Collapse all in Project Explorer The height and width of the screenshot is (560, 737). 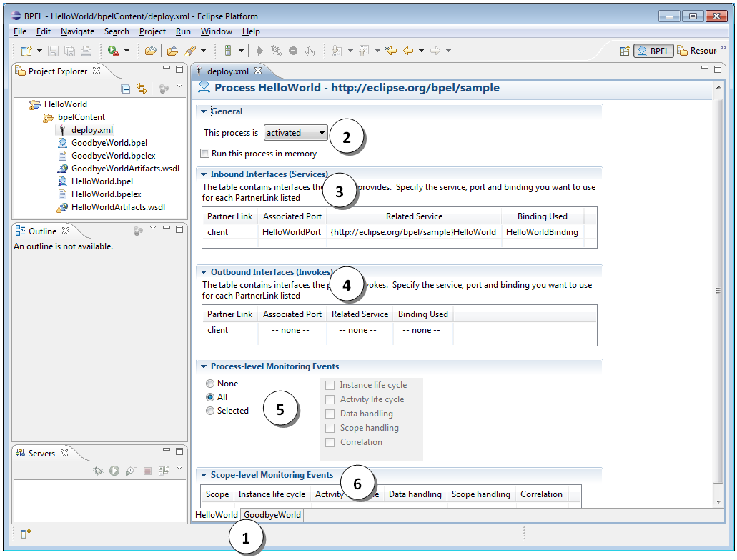point(126,89)
